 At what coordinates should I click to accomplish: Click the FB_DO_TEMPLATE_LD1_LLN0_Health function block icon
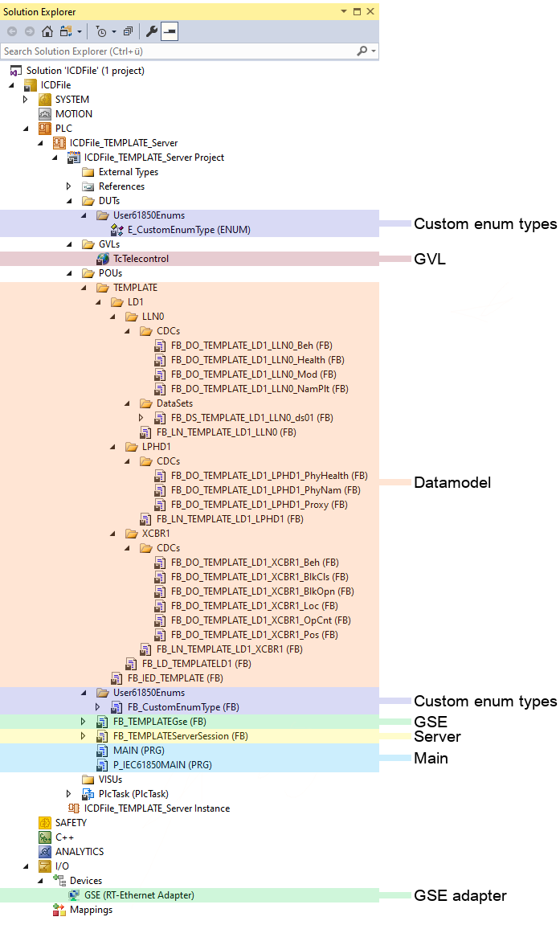coord(161,360)
